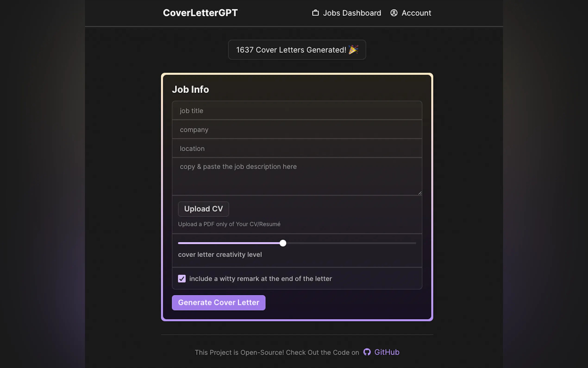The height and width of the screenshot is (368, 588).
Task: Click the '1637 Cover Letters Generated!' badge
Action: coord(291,50)
